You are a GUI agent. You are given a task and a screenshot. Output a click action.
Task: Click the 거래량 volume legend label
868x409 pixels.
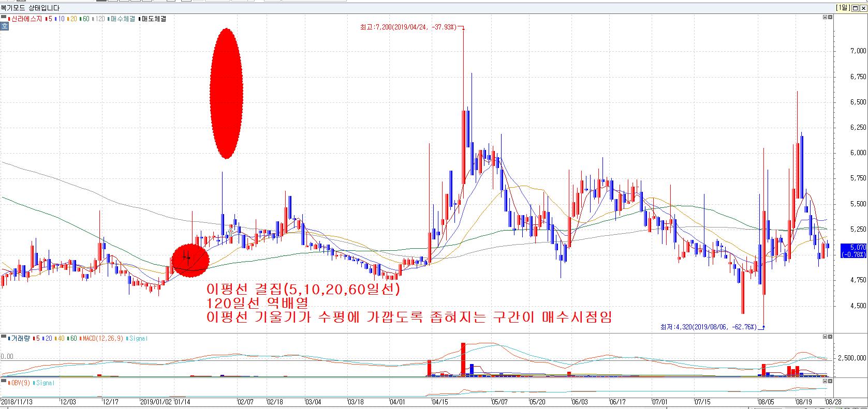point(19,339)
